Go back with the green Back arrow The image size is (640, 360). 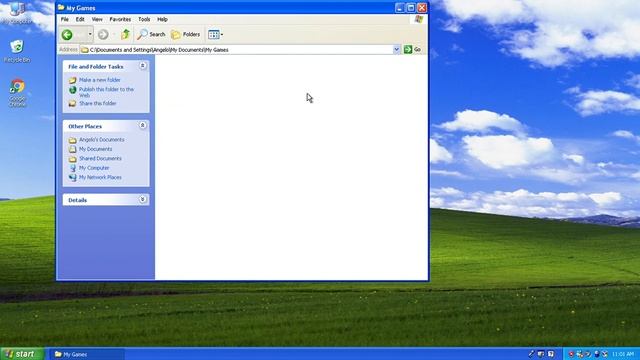coord(67,35)
